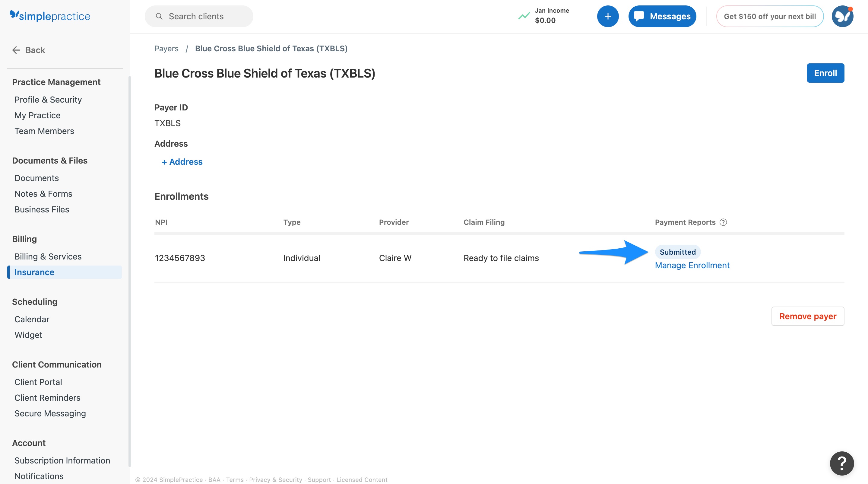Screen dimensions: 868x484
Task: Click Ready to file claims text
Action: (x=501, y=258)
